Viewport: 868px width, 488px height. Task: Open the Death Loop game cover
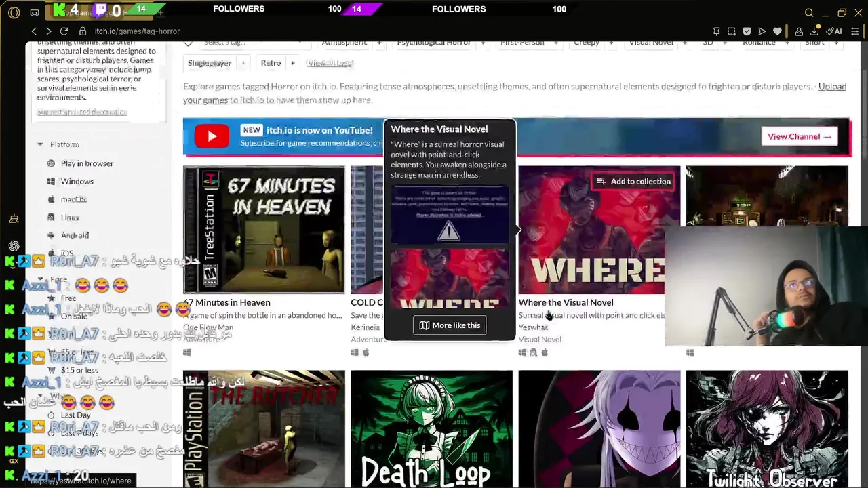(x=432, y=429)
